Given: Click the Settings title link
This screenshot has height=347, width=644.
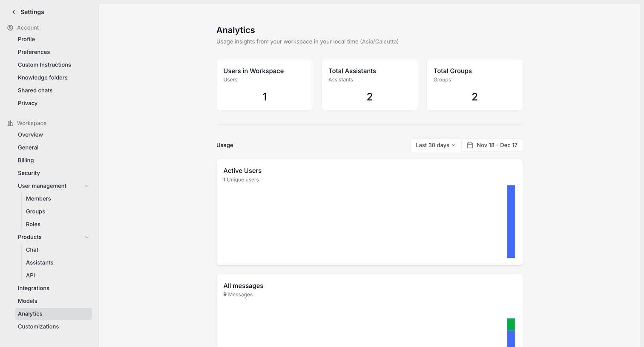Looking at the screenshot, I should (32, 12).
